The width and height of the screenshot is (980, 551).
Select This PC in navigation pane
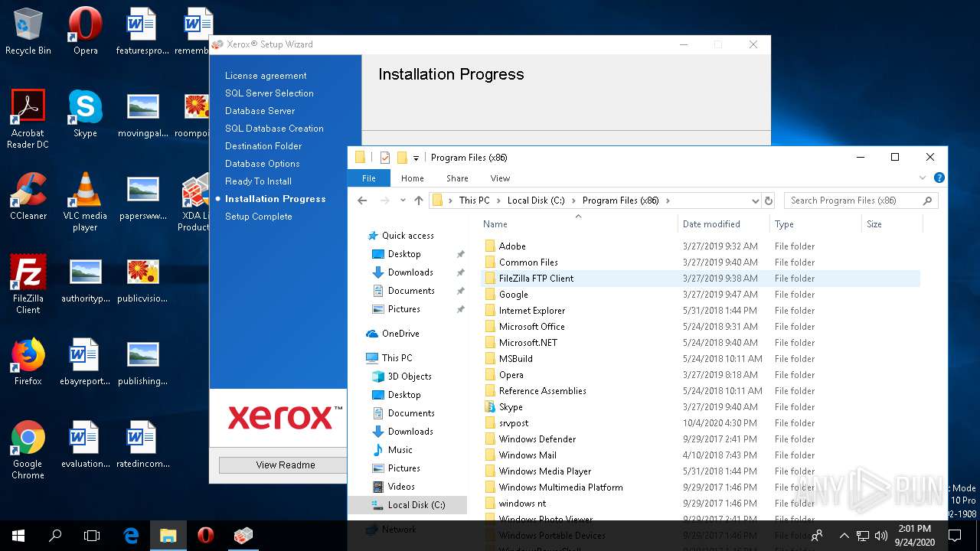point(397,357)
